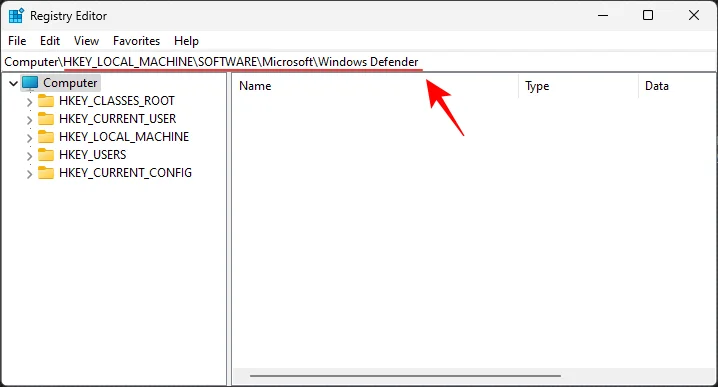Open the Favorites menu
Viewport: 718px width, 387px height.
click(x=136, y=41)
